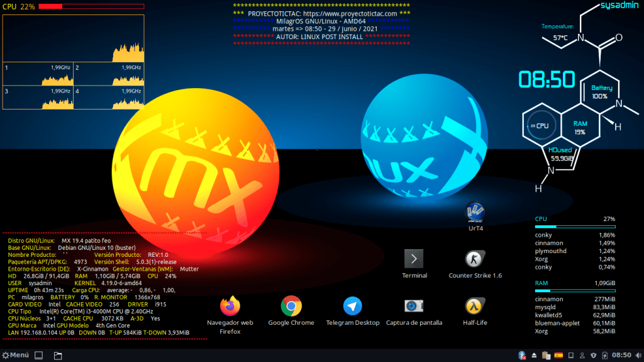Open the security shield tray icon
The height and width of the screenshot is (362, 644).
tap(593, 356)
